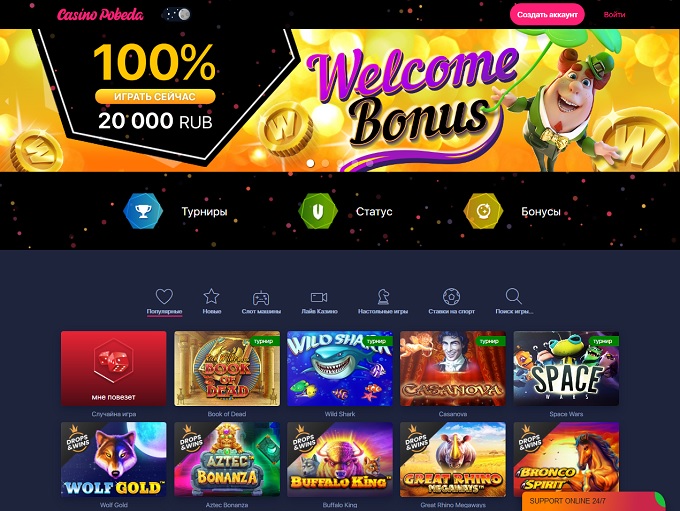Open Слот машины gamepad icon
Viewport: 680px width, 511px height.
click(x=261, y=298)
